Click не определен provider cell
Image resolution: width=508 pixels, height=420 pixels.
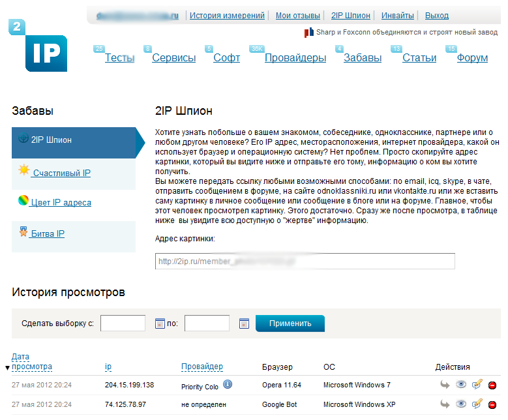point(203,404)
